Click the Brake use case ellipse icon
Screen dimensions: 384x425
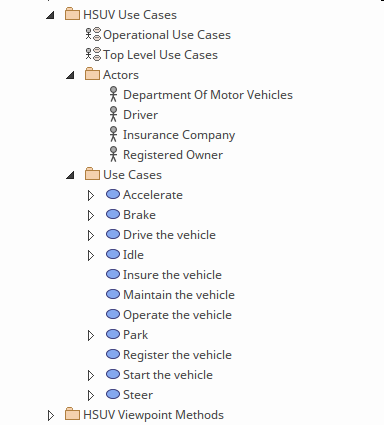pos(113,214)
